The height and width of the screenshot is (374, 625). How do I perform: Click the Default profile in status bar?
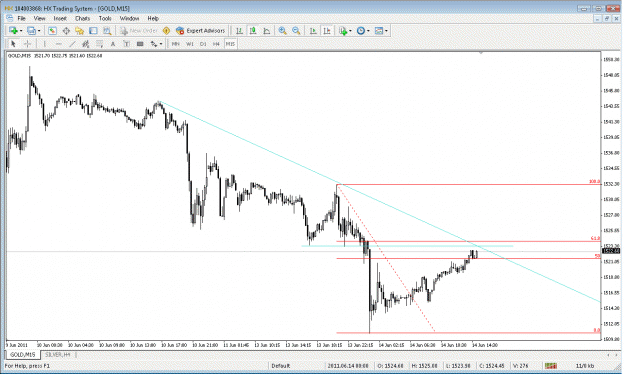coord(281,366)
